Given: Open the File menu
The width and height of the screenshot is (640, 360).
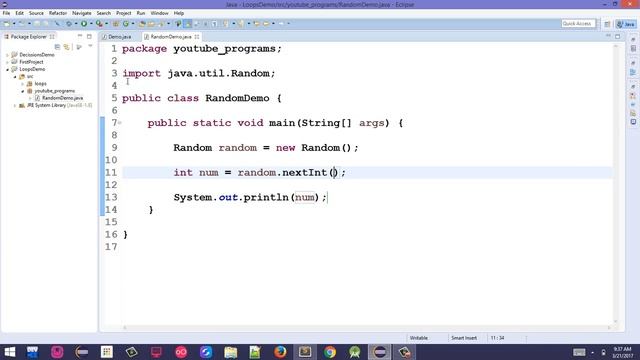Looking at the screenshot, I should 6,13.
